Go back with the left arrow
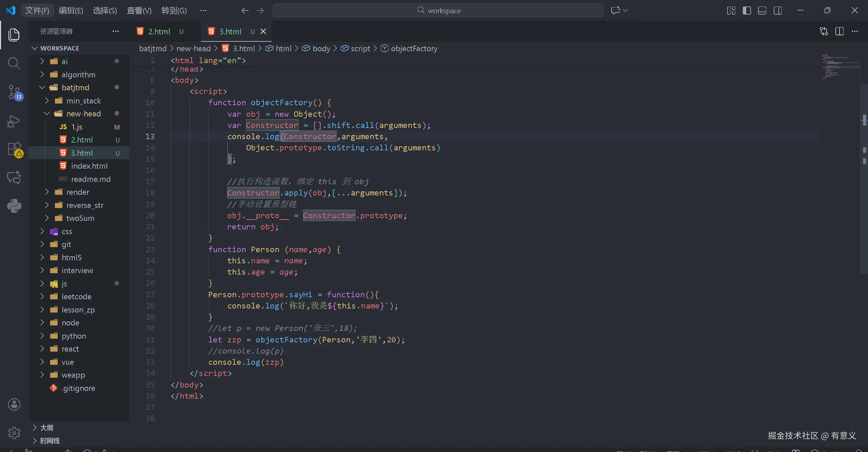The image size is (868, 452). coord(245,11)
